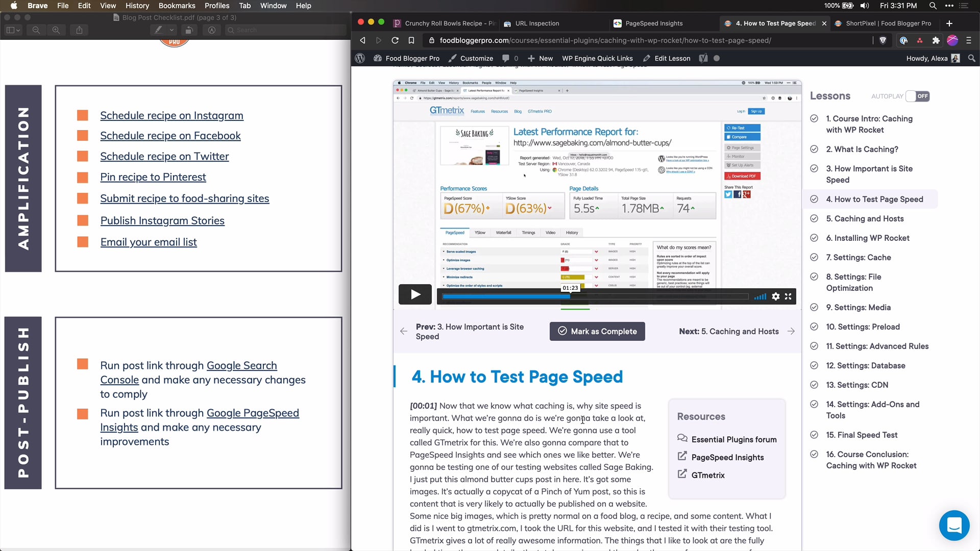The width and height of the screenshot is (980, 551).
Task: Open the History menu in menu bar
Action: (x=137, y=6)
